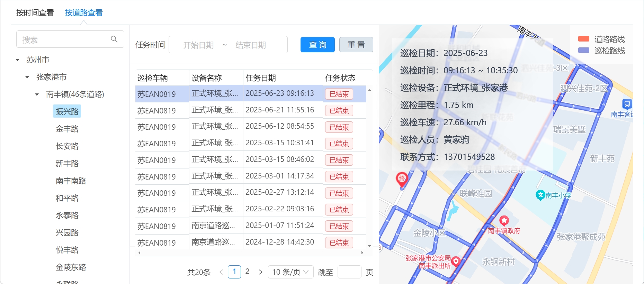Select task row 2025-02-27 13:12:14
644x284 pixels.
click(x=251, y=193)
